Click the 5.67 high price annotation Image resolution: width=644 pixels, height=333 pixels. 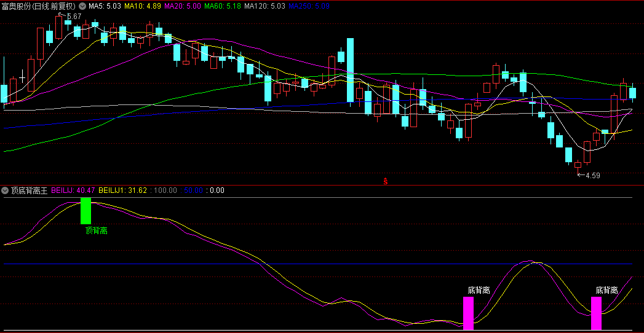coord(74,16)
